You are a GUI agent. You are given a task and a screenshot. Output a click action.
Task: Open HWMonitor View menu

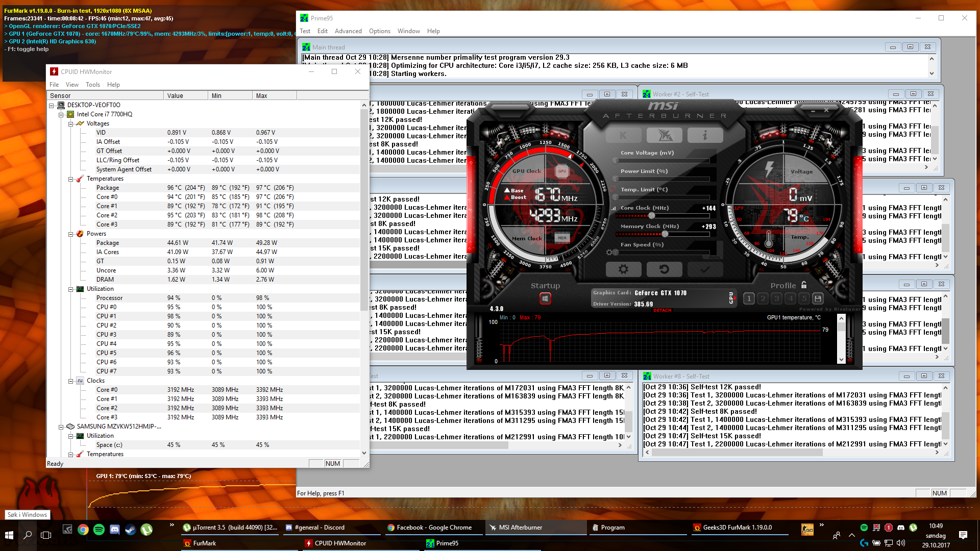(x=72, y=85)
